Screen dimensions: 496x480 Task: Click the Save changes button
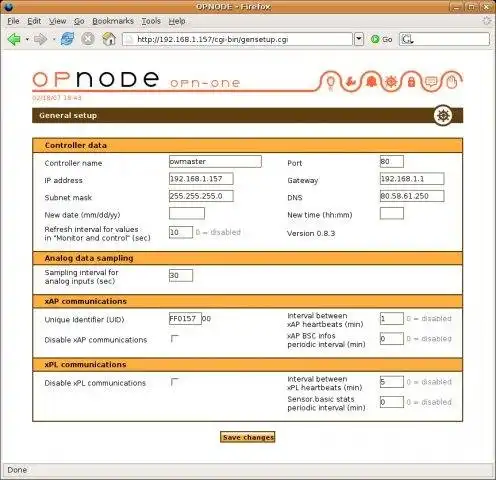tap(248, 437)
